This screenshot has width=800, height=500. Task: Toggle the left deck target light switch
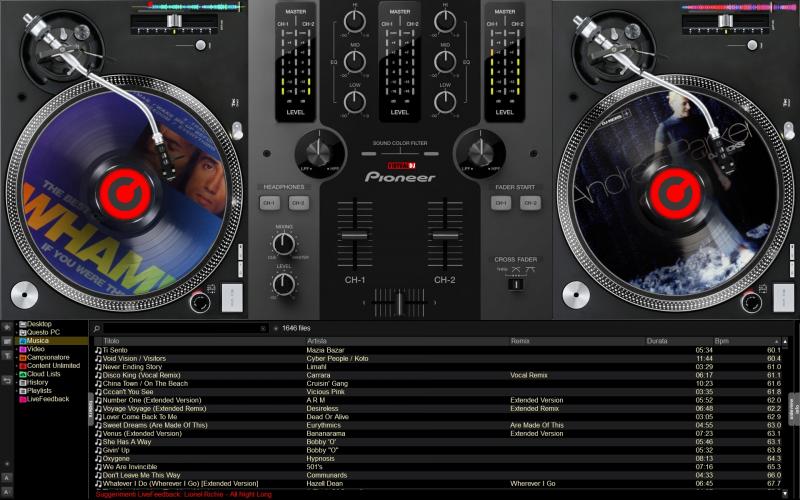pos(237,130)
